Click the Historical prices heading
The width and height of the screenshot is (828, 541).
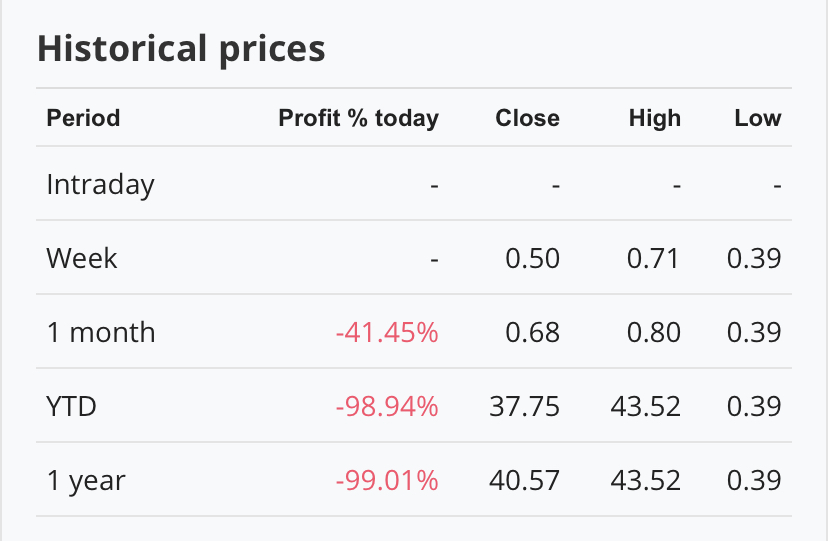(181, 48)
